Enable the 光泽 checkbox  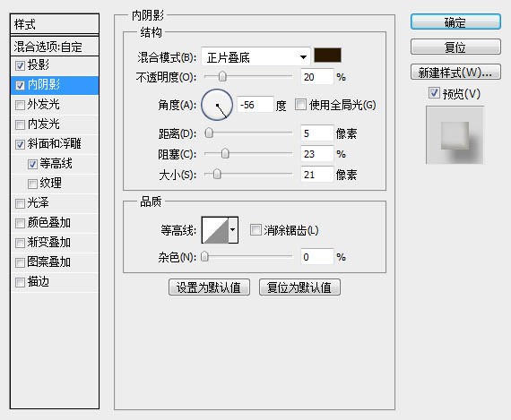tap(20, 203)
